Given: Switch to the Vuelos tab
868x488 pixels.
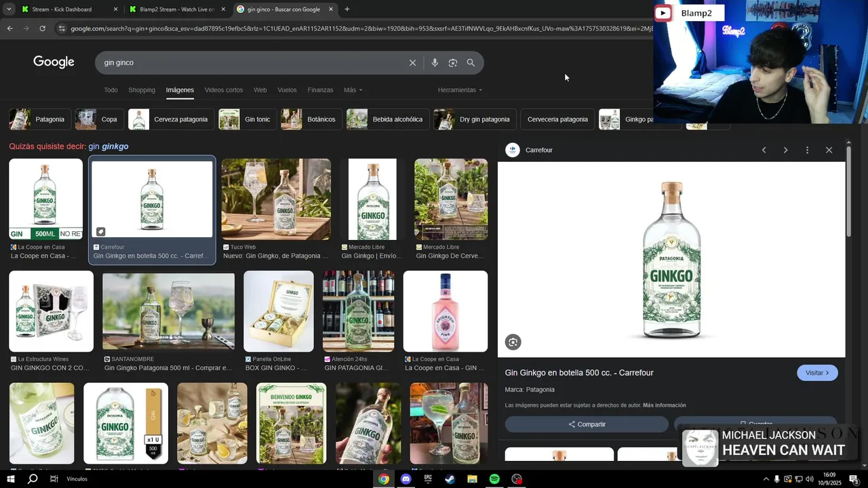Looking at the screenshot, I should [287, 90].
